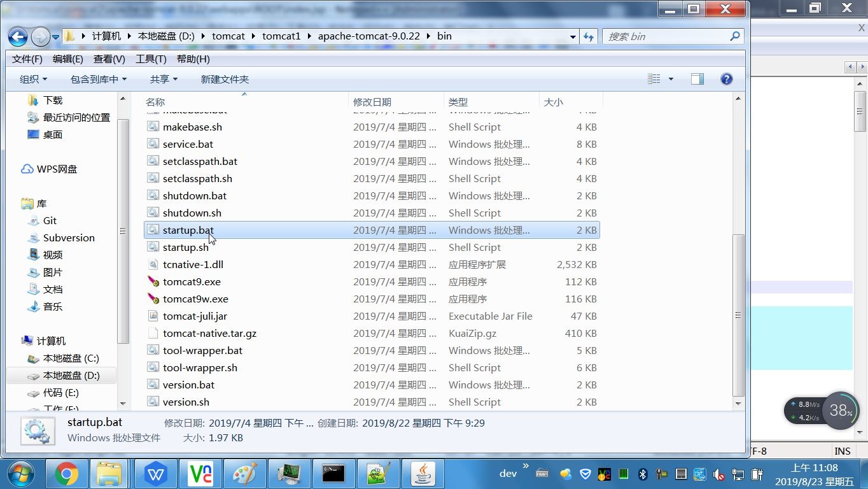Open the network status tray icon

coord(699,474)
